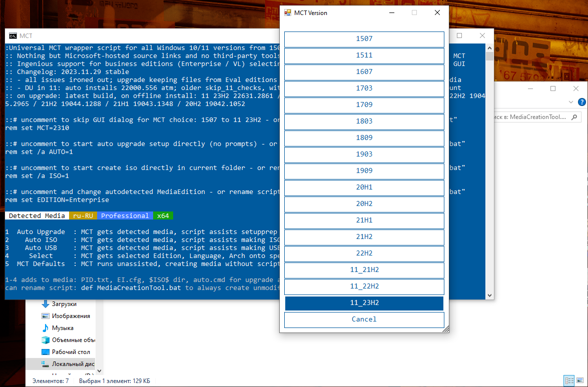Pick version 11_21H2 from the list
This screenshot has width=588, height=387.
coord(364,270)
